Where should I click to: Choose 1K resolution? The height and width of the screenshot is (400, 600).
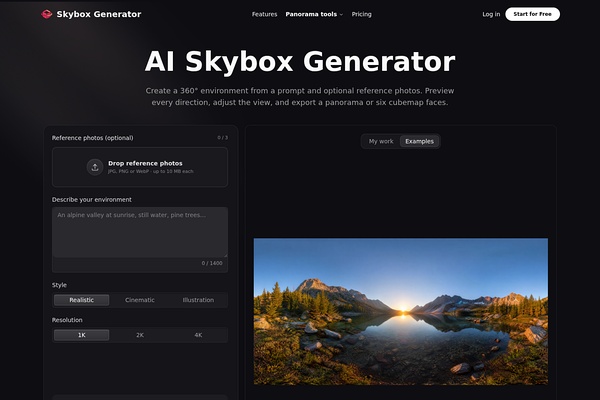pyautogui.click(x=82, y=335)
